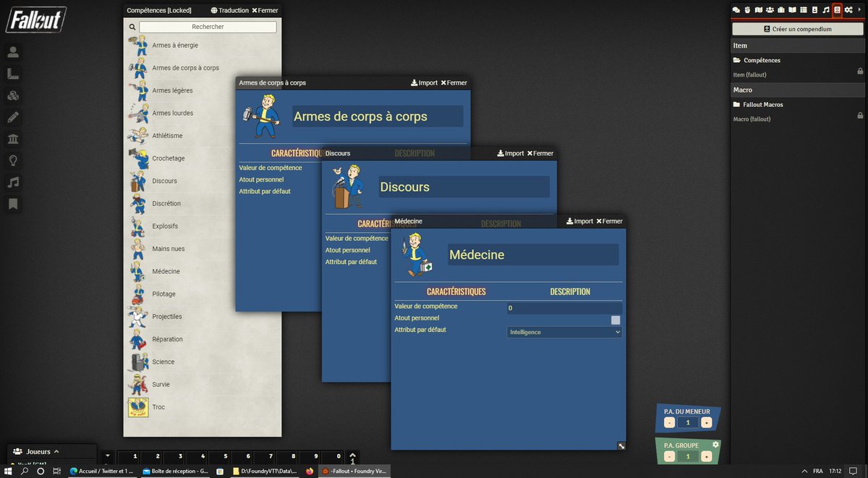Click the Rechercher search field

pyautogui.click(x=208, y=27)
